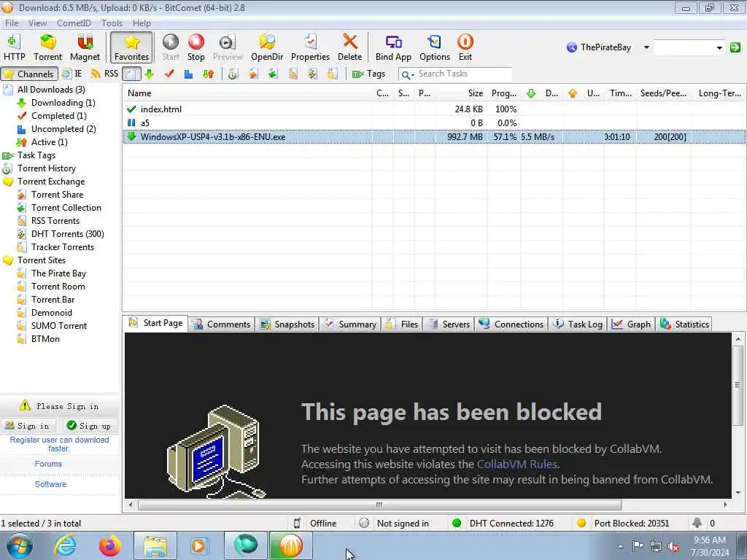Click the horizontal scrollbar in Start Page

point(379,505)
